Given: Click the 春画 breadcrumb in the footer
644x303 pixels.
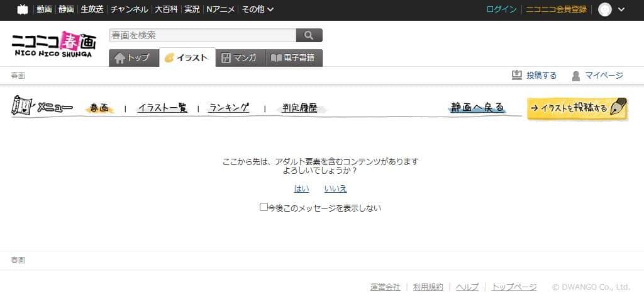Looking at the screenshot, I should [18, 260].
